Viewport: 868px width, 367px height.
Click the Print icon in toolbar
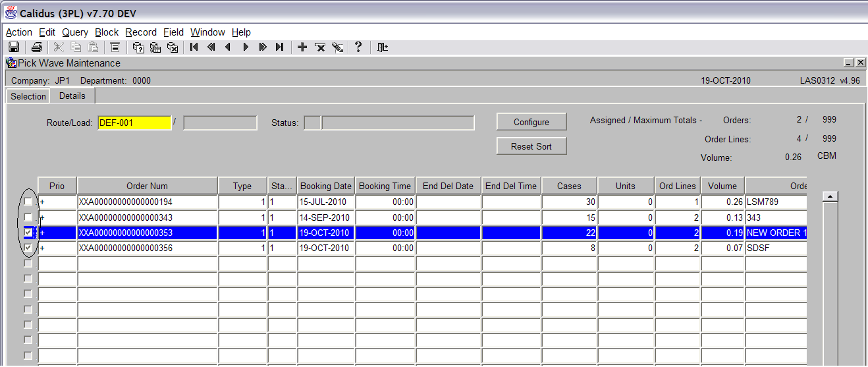(37, 47)
